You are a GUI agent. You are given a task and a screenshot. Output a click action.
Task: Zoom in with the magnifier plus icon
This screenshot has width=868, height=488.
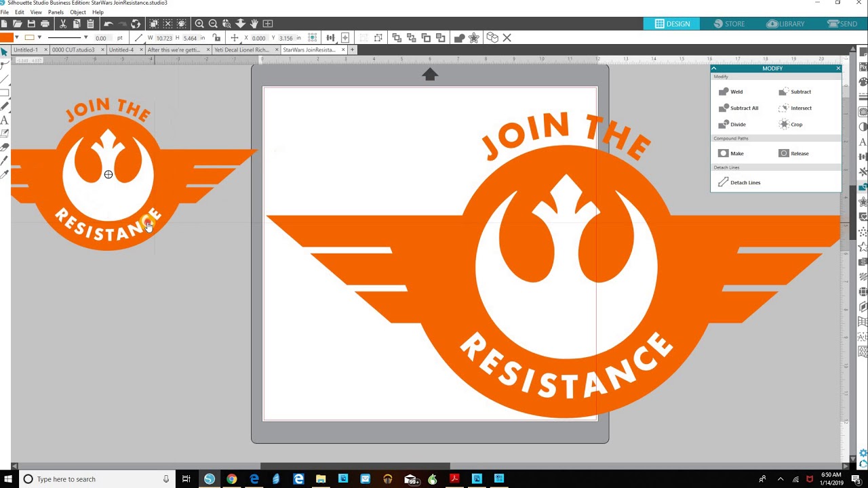[x=199, y=24]
